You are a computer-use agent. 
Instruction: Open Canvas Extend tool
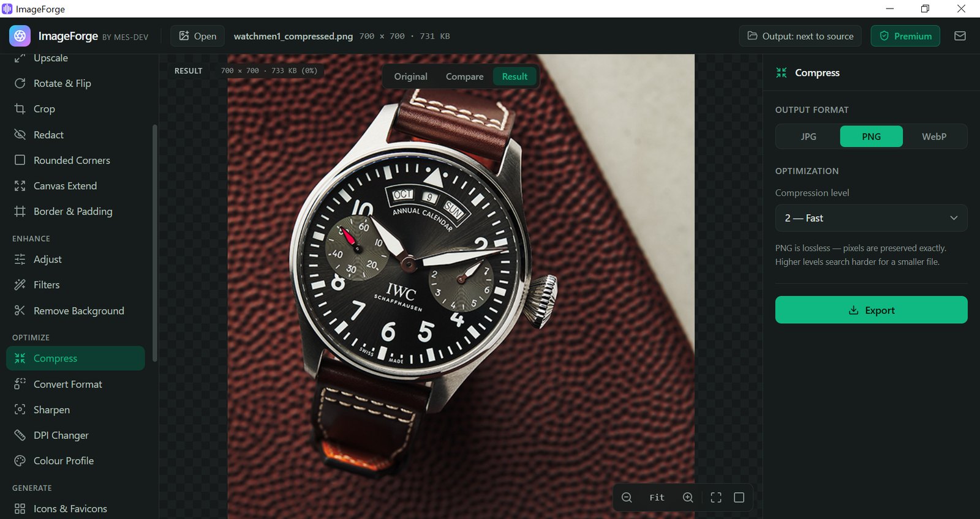(x=75, y=186)
